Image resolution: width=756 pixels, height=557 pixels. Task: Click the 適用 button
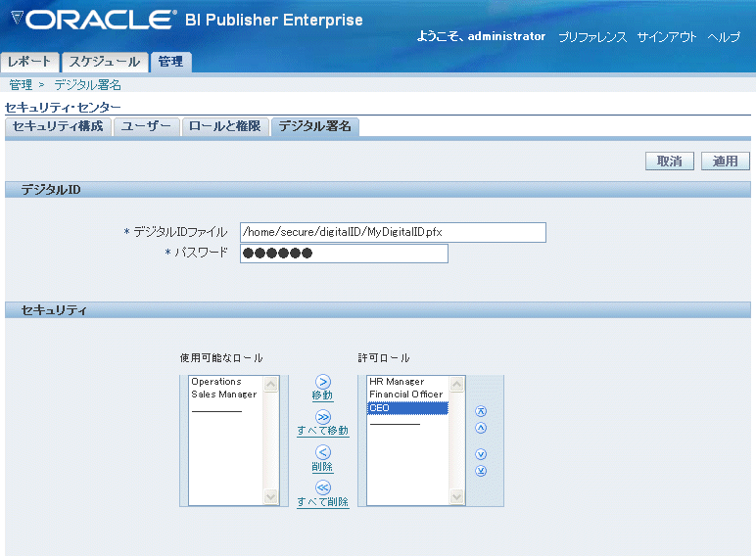pos(725,161)
